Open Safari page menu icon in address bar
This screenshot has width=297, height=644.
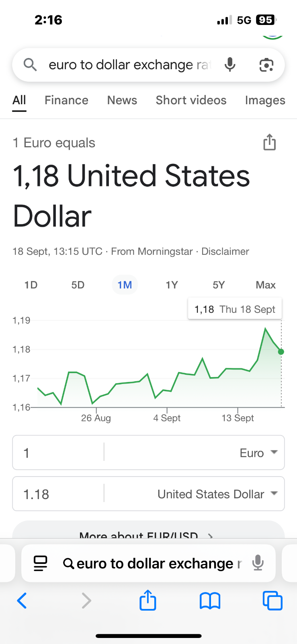(x=41, y=563)
